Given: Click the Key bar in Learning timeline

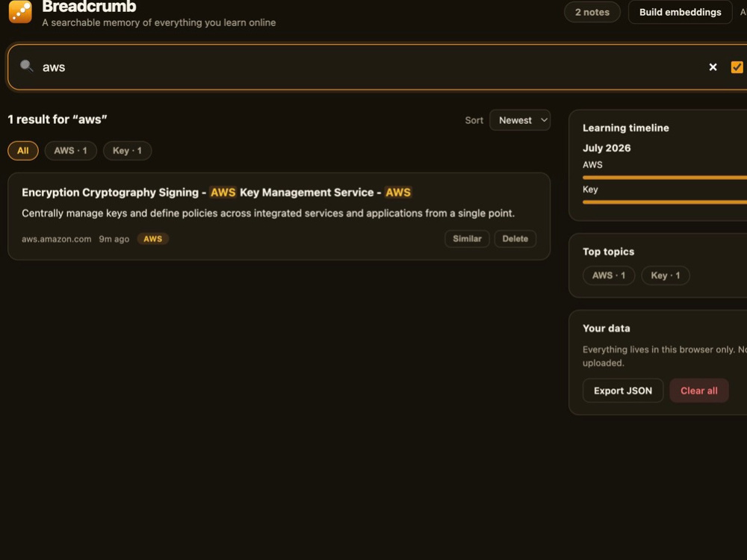Looking at the screenshot, I should coord(665,202).
